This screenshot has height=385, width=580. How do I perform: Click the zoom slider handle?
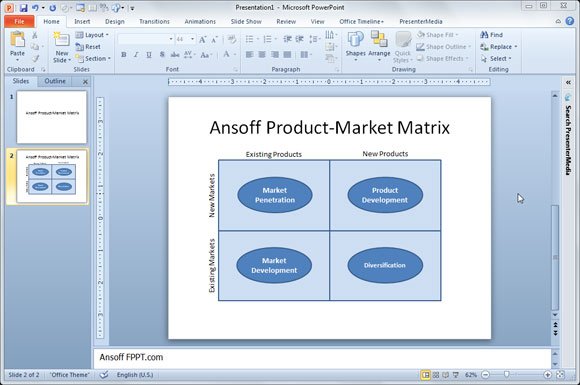pyautogui.click(x=506, y=375)
